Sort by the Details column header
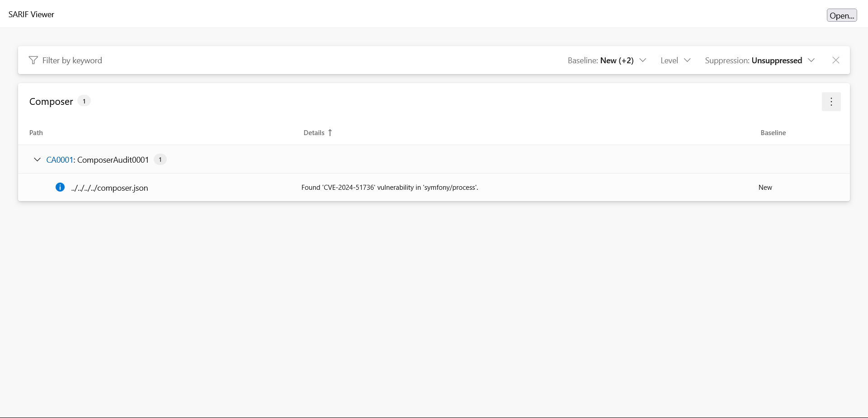The height and width of the screenshot is (418, 868). [x=314, y=132]
